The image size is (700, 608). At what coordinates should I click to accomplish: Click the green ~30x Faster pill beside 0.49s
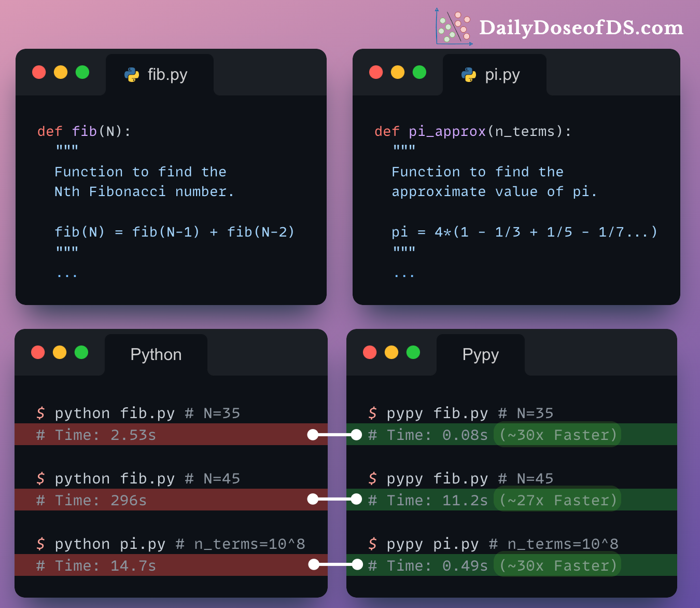click(x=557, y=565)
